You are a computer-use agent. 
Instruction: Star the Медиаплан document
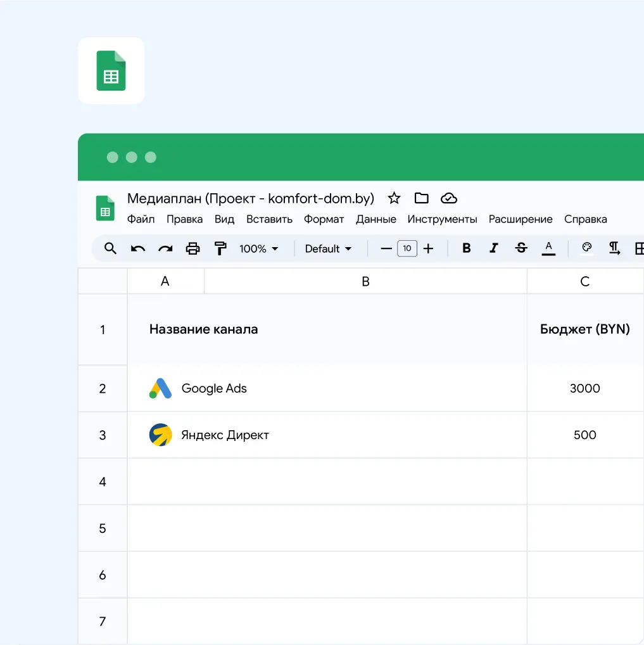pos(394,198)
